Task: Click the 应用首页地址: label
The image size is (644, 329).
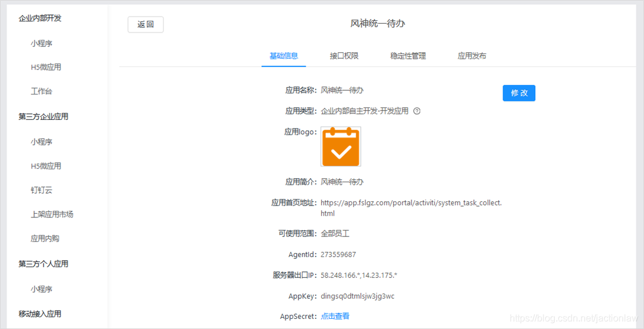Action: pos(294,203)
